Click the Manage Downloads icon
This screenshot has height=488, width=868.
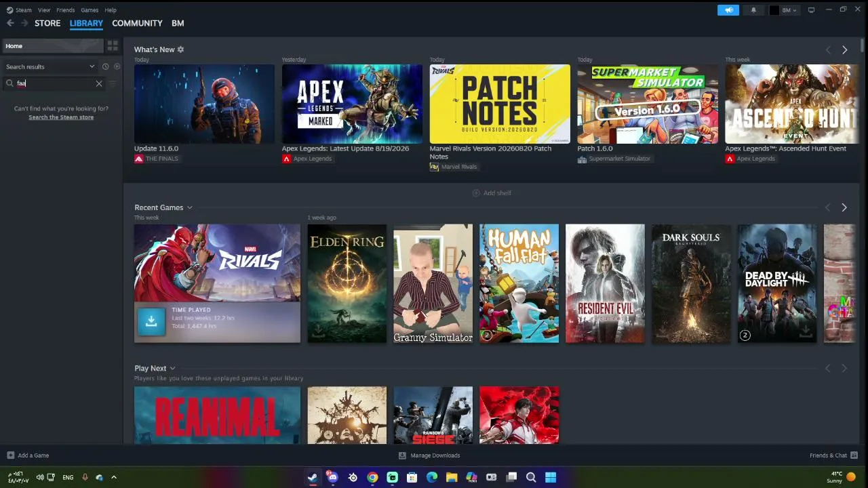pyautogui.click(x=402, y=455)
